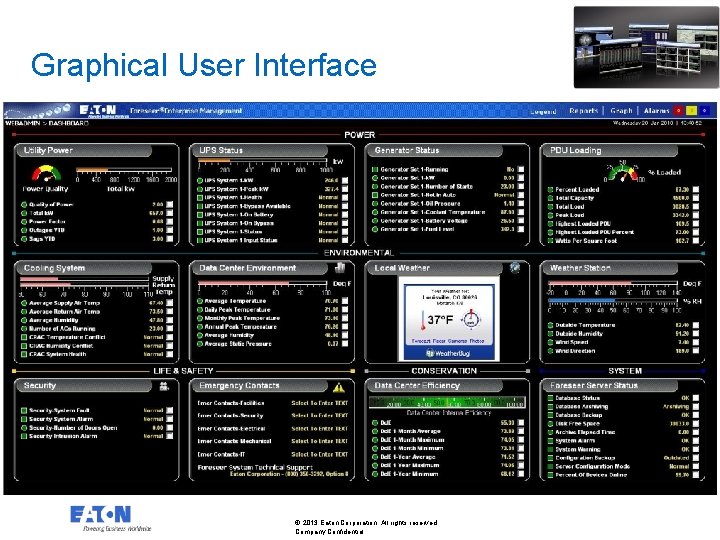Select Emer Contacts-Electrical text entry link
720x540 pixels.
click(x=320, y=428)
